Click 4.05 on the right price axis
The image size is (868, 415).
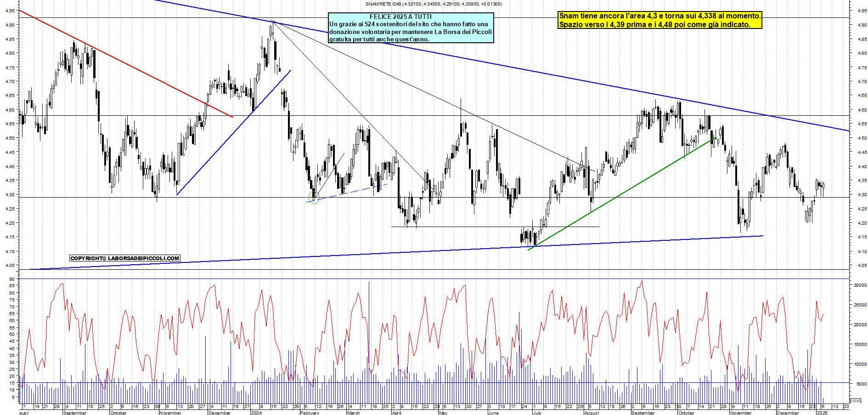[862, 266]
